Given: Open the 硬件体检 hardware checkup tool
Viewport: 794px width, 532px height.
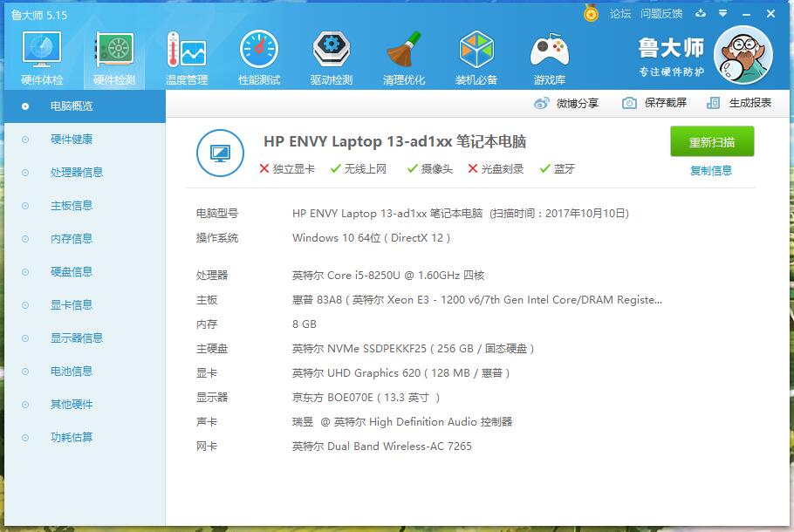Looking at the screenshot, I should pyautogui.click(x=40, y=55).
